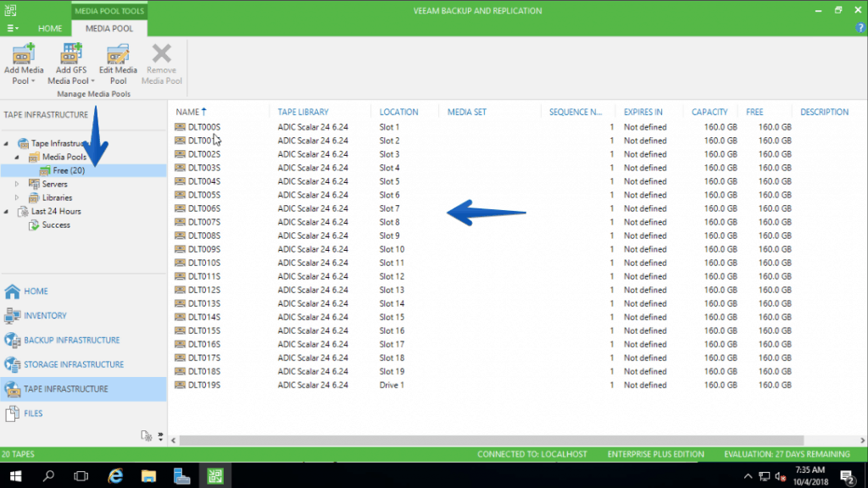This screenshot has width=868, height=488.
Task: Click the DLT010S tape name
Action: pos(204,263)
